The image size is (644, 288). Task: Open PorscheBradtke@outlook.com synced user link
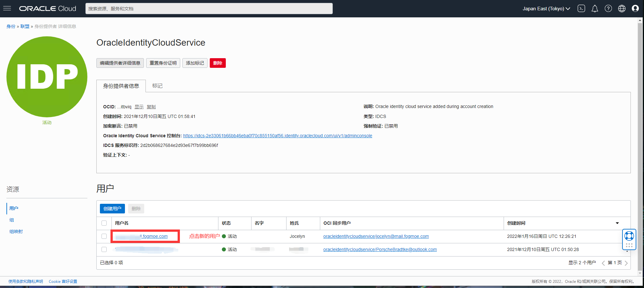[x=380, y=249]
